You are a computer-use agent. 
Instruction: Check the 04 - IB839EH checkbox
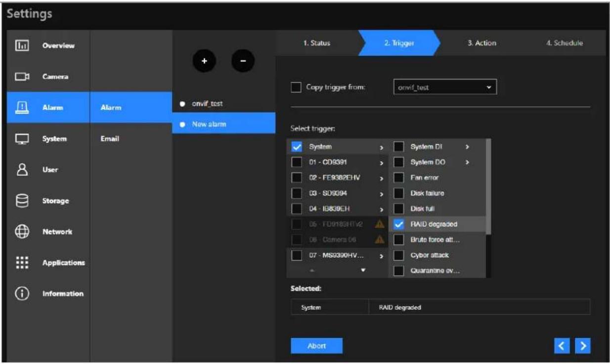click(297, 208)
